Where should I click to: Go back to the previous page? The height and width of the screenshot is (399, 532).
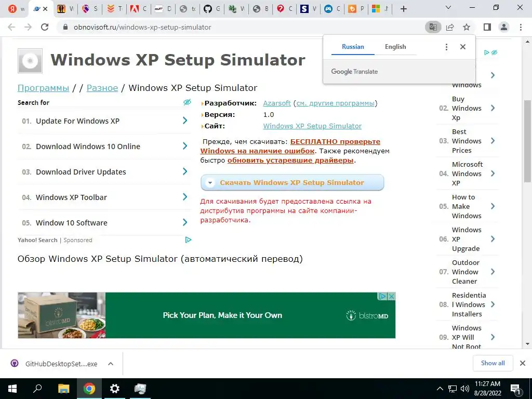[11, 27]
